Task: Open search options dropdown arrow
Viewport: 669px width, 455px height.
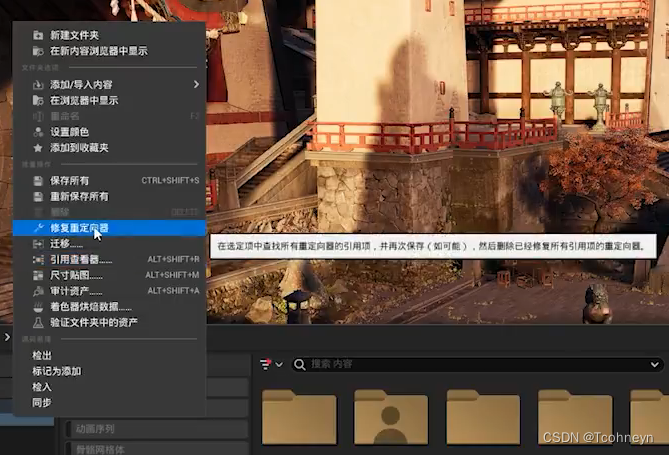Action: pos(654,365)
